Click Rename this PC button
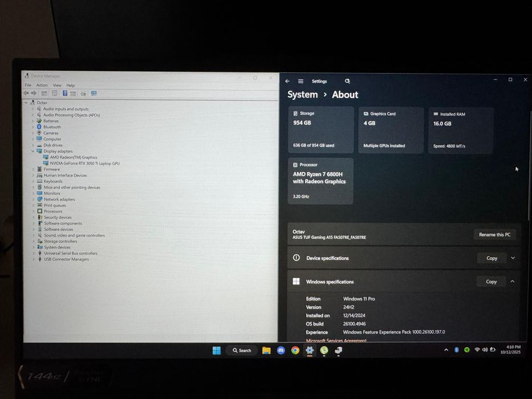 495,234
